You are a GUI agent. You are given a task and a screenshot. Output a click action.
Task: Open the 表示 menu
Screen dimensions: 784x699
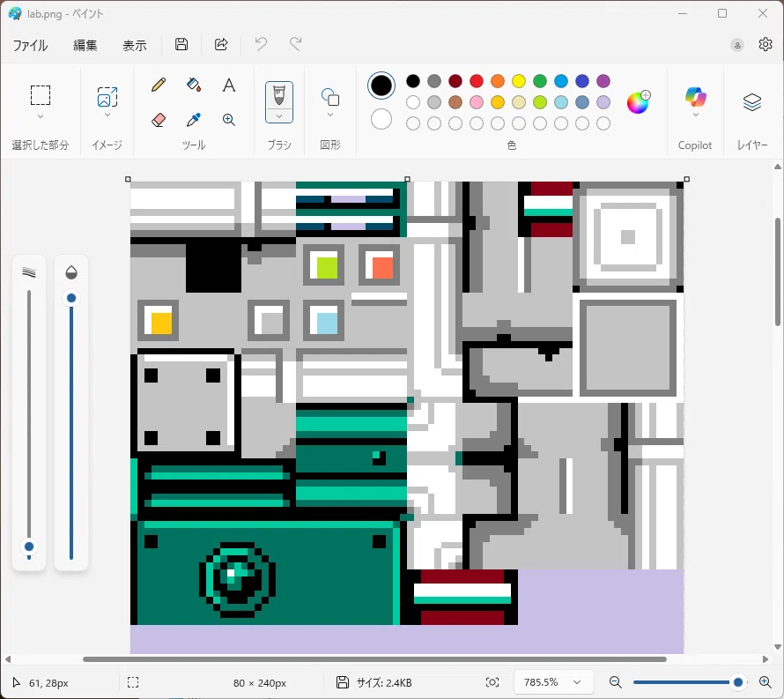point(135,46)
